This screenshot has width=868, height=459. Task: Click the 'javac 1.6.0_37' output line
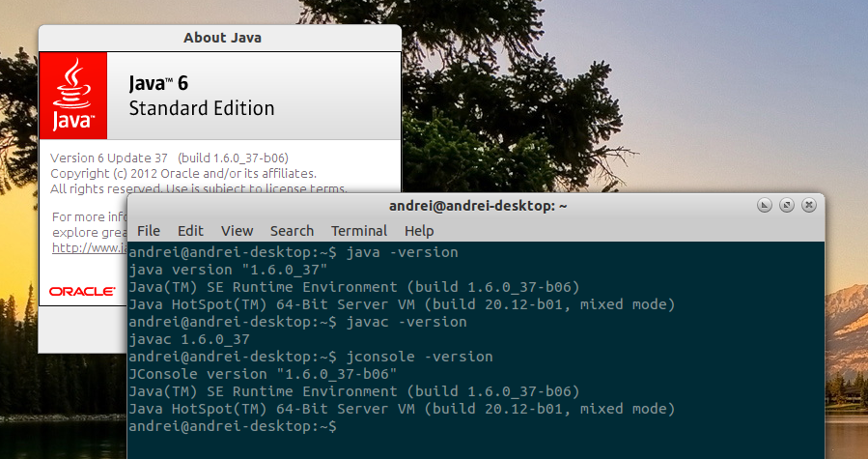pos(189,339)
